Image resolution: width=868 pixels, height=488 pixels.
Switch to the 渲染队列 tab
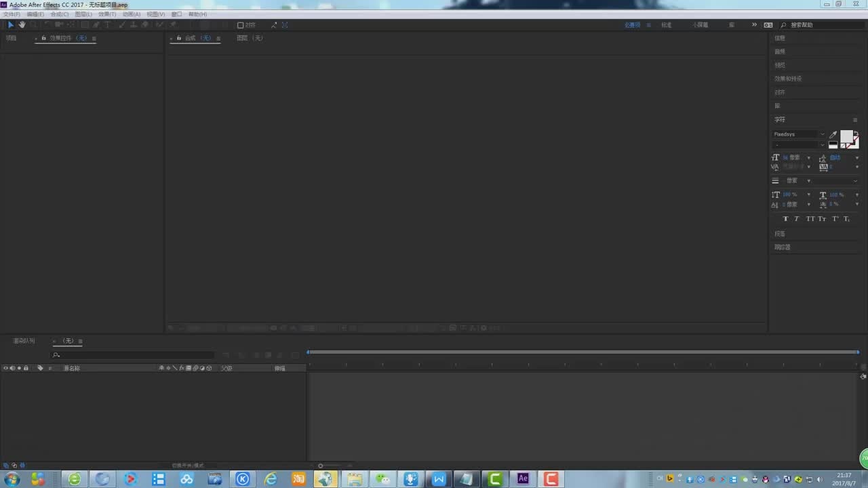coord(24,341)
